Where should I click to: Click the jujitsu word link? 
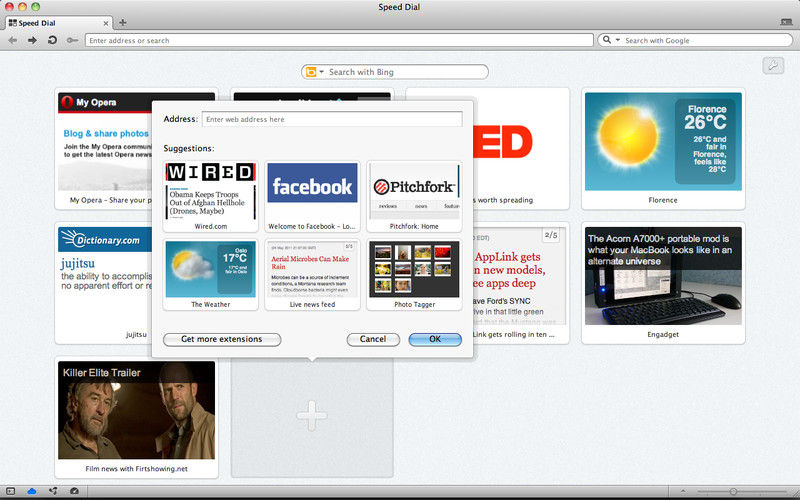point(78,264)
